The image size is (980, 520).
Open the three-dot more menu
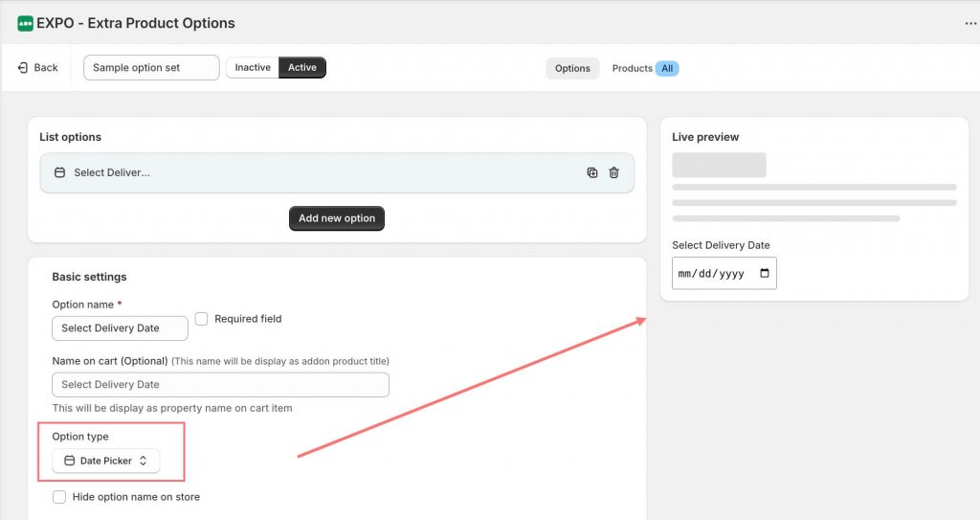click(x=970, y=24)
